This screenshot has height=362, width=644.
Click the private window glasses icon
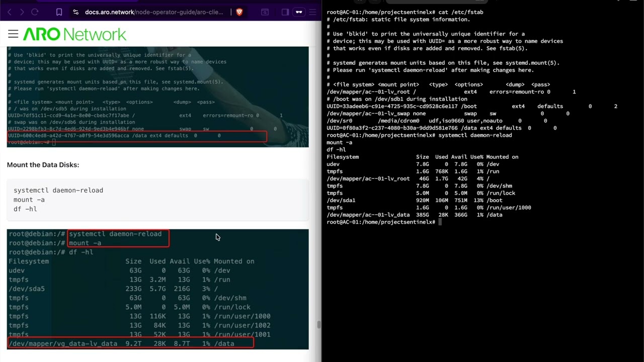click(x=299, y=12)
